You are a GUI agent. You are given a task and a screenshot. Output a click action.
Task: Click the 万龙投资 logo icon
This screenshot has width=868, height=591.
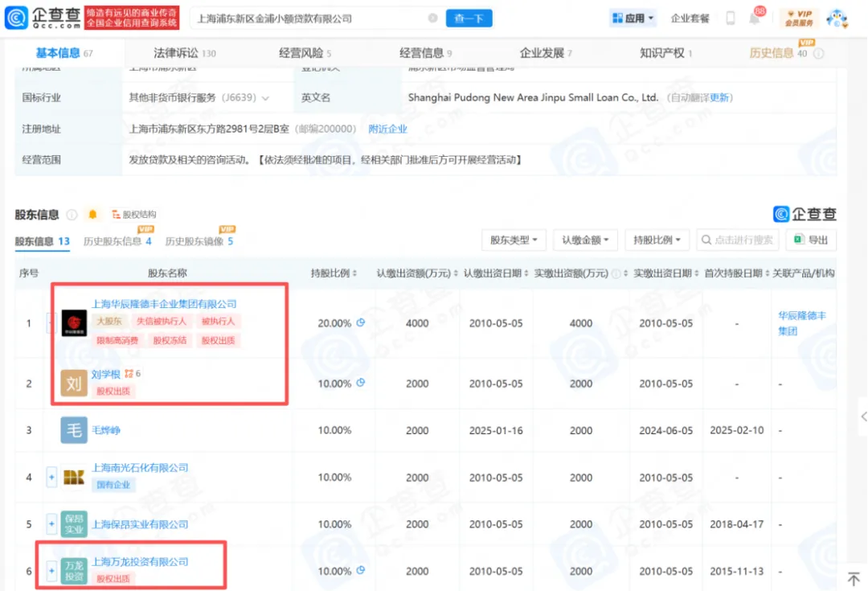click(74, 571)
